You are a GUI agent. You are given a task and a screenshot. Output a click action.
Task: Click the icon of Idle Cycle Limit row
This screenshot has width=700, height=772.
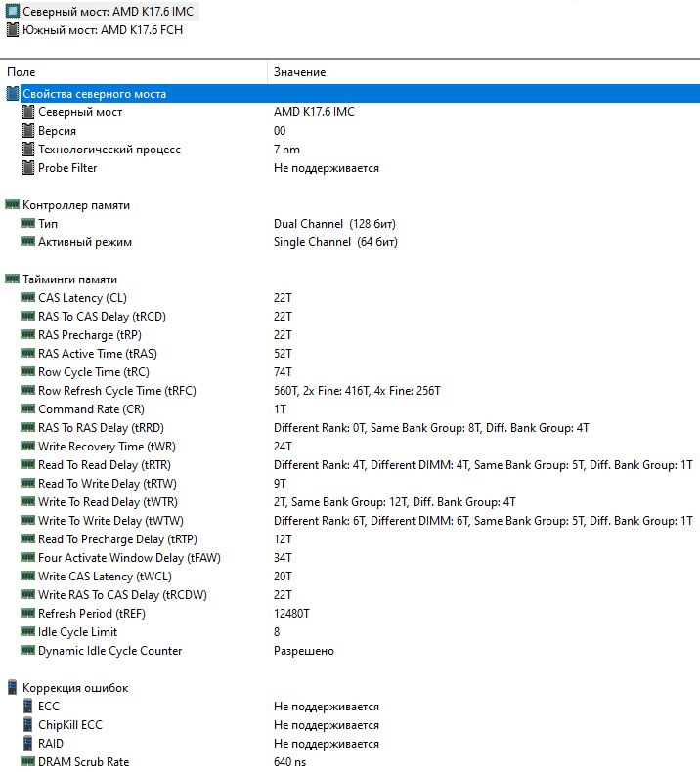coord(27,631)
